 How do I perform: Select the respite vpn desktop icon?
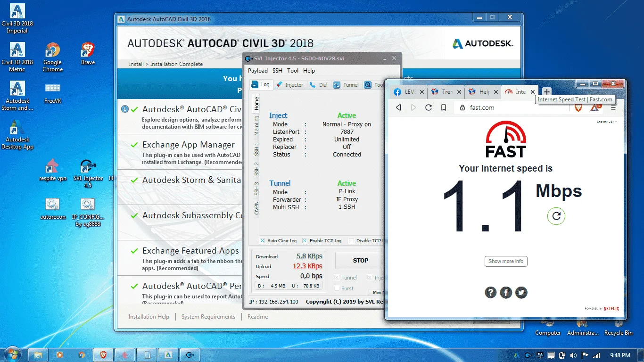coord(53,170)
